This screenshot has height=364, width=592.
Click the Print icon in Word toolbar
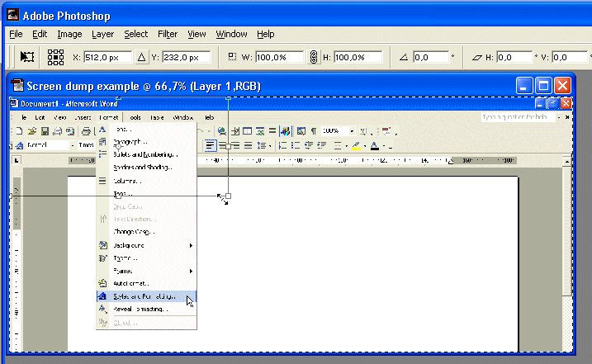coord(87,131)
